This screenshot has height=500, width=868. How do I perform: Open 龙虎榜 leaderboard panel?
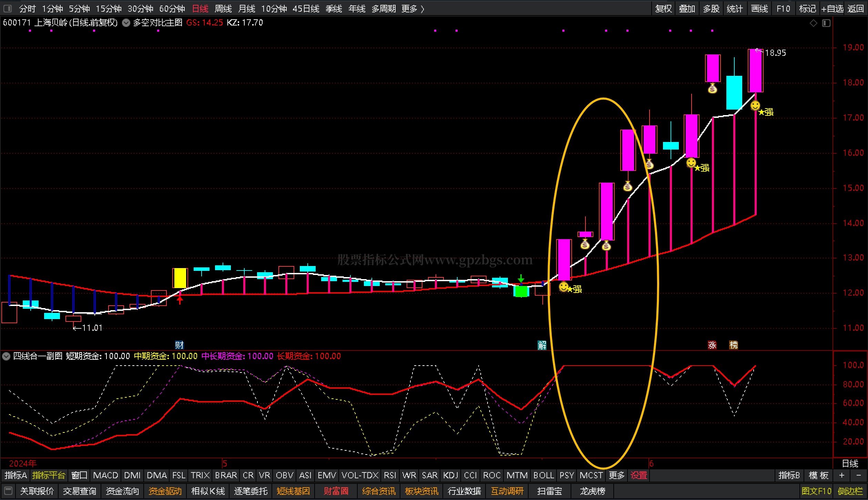point(592,491)
